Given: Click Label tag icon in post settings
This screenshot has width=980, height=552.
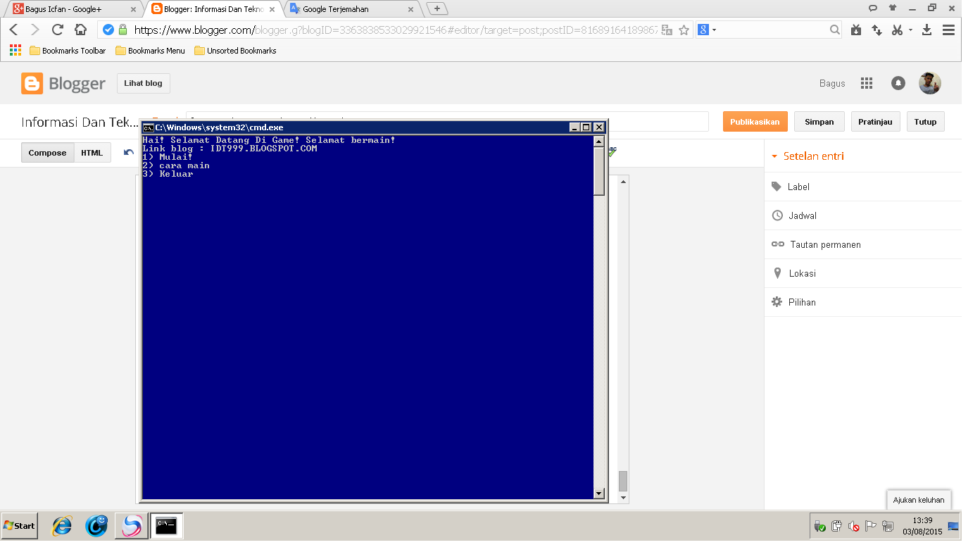Looking at the screenshot, I should pyautogui.click(x=777, y=187).
